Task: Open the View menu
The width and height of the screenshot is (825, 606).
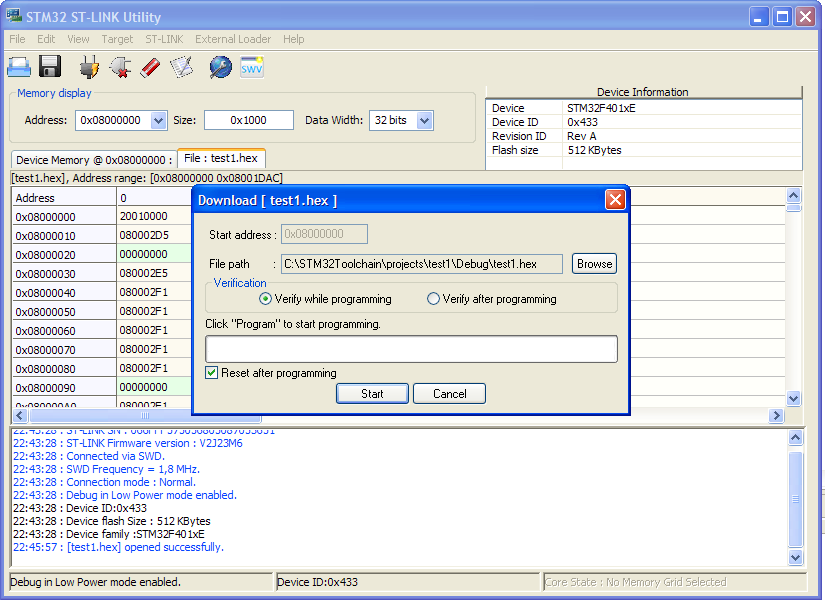Action: point(78,39)
